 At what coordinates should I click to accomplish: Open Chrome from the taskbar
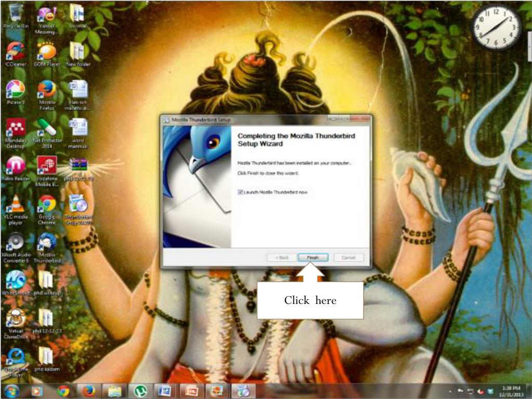coord(63,392)
